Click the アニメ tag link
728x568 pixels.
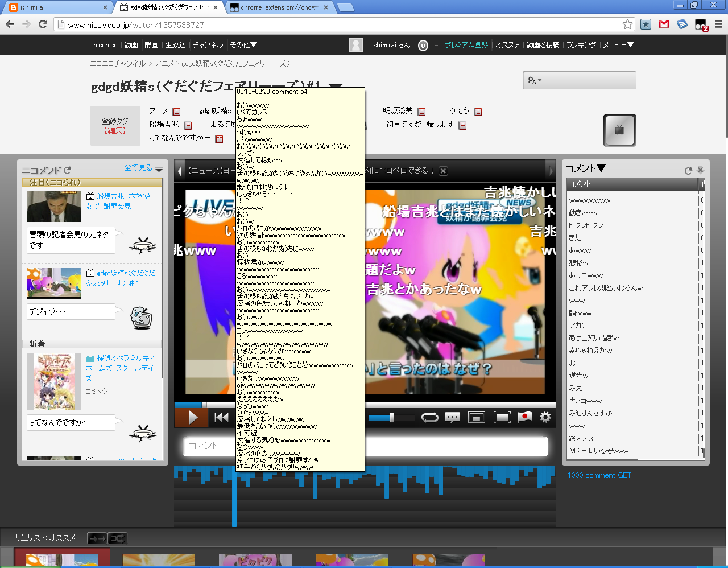pyautogui.click(x=159, y=111)
